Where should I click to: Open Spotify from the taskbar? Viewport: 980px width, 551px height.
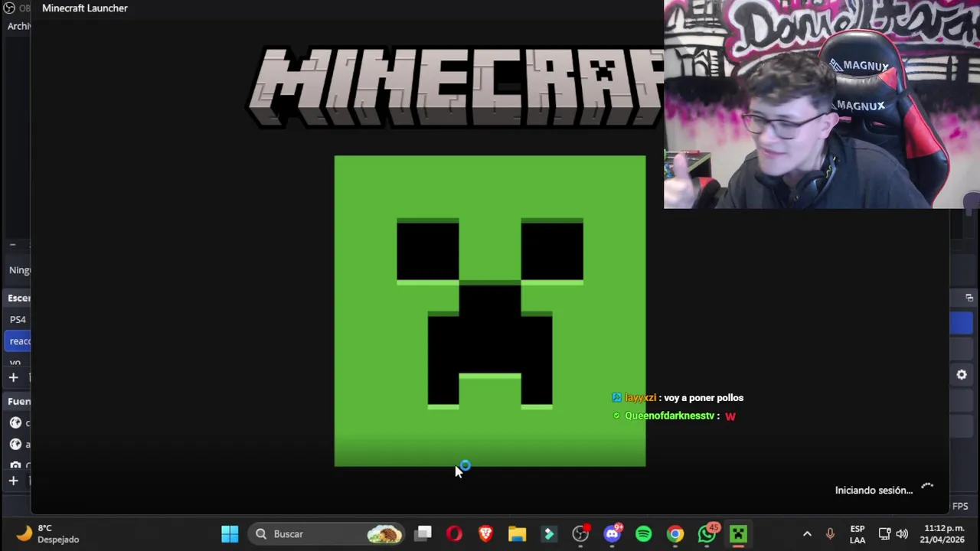643,533
